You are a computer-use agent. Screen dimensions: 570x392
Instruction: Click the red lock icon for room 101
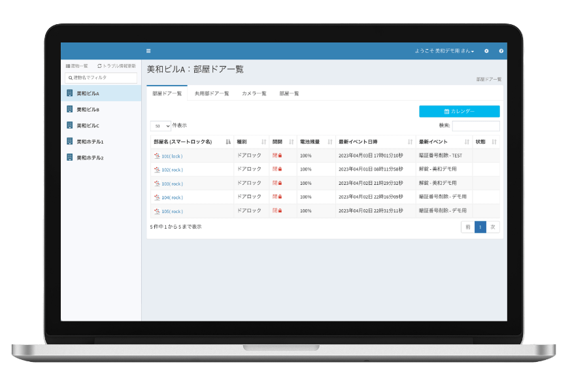pyautogui.click(x=280, y=155)
